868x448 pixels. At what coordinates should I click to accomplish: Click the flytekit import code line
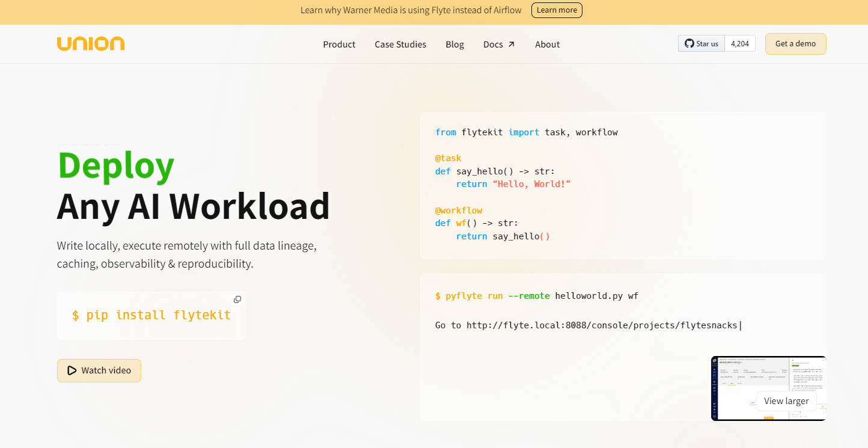(x=526, y=132)
